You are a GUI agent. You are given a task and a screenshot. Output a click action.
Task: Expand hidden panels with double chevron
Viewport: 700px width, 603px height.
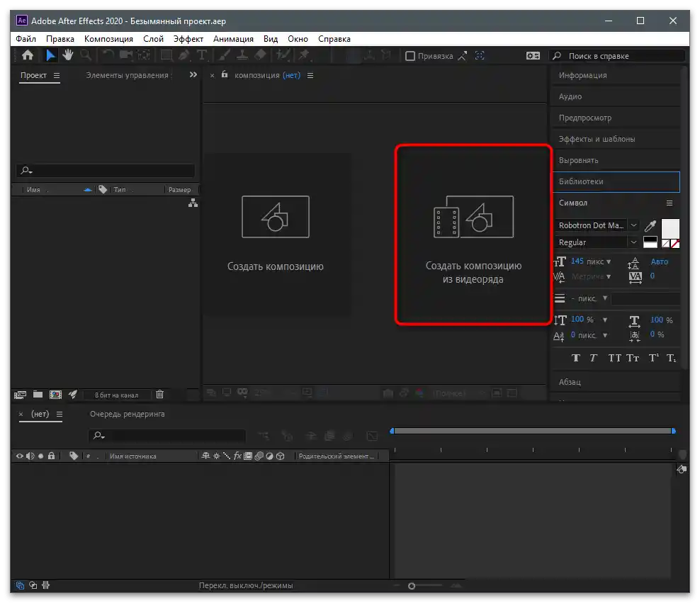[193, 75]
